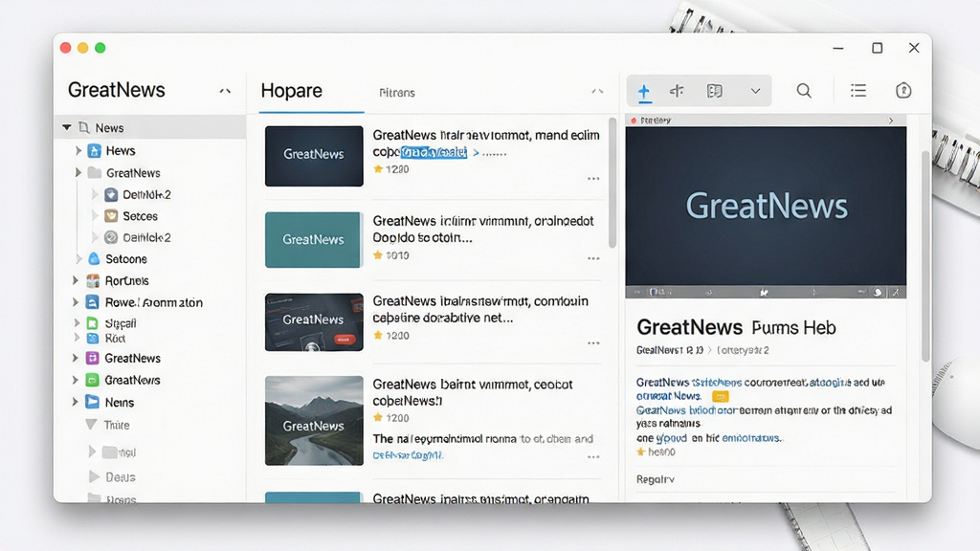Click the GreatNews1 breadcrumb under detail title
The height and width of the screenshot is (551, 980).
(669, 350)
